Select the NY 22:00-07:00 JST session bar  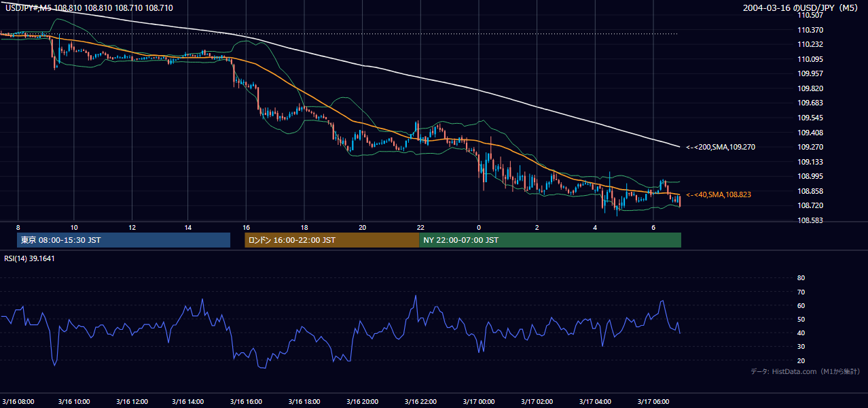click(x=550, y=240)
